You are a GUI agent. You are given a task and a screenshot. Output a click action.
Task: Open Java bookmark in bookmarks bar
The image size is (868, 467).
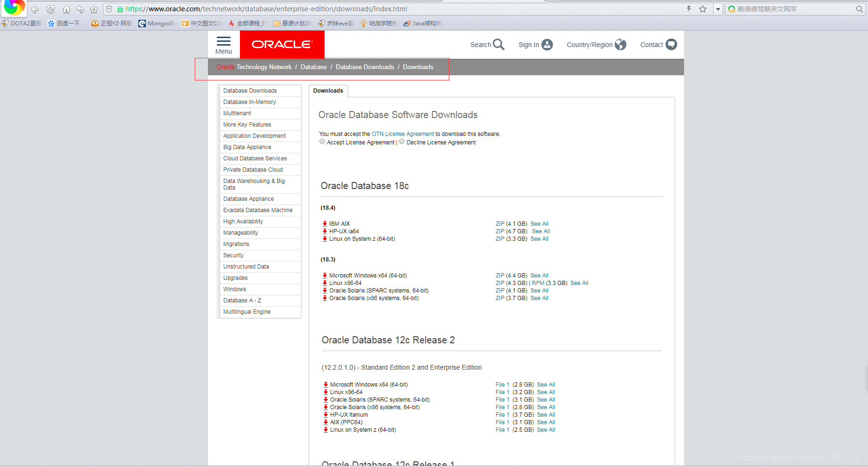pyautogui.click(x=422, y=24)
